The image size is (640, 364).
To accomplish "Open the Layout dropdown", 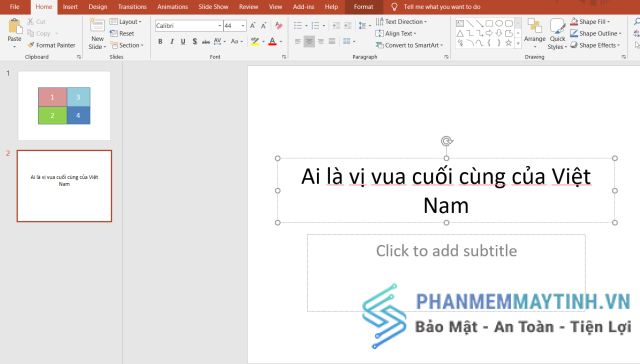I will click(126, 22).
